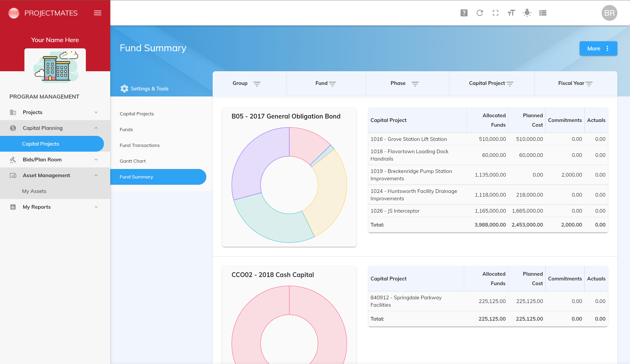Click the More button
The height and width of the screenshot is (364, 630).
pyautogui.click(x=598, y=49)
